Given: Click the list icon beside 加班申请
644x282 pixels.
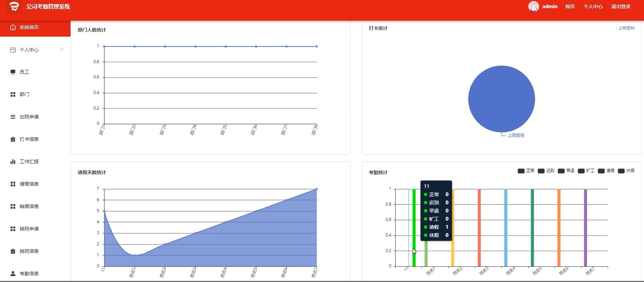Looking at the screenshot, I should (x=13, y=117).
